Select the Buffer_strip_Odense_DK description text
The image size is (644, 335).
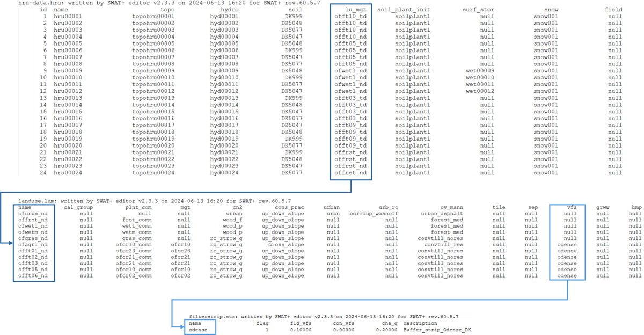coord(437,330)
